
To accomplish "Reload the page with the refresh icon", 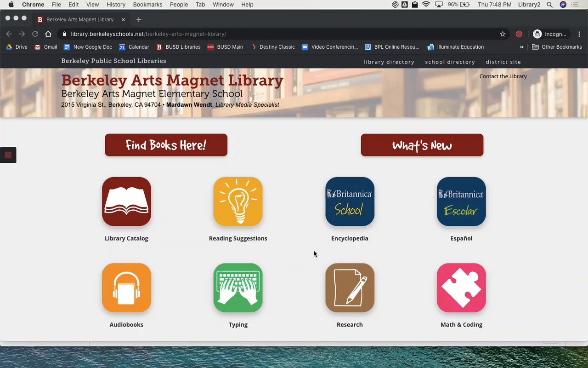I will tap(35, 34).
